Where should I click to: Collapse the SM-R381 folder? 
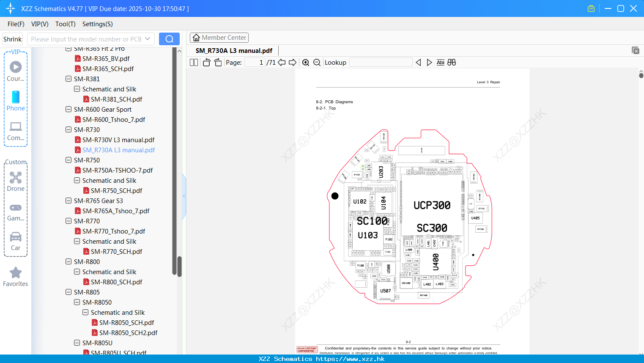[x=69, y=79]
